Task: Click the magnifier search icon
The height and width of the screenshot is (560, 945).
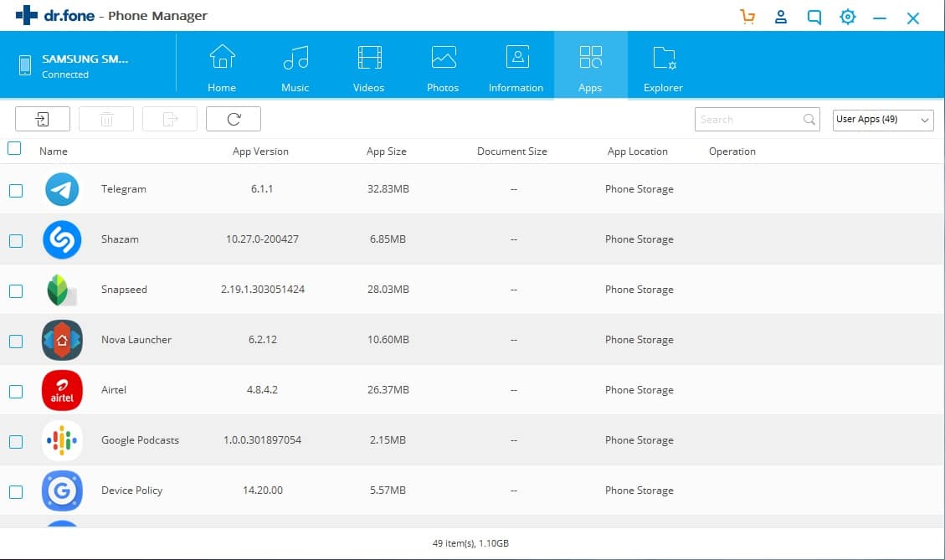Action: [809, 120]
